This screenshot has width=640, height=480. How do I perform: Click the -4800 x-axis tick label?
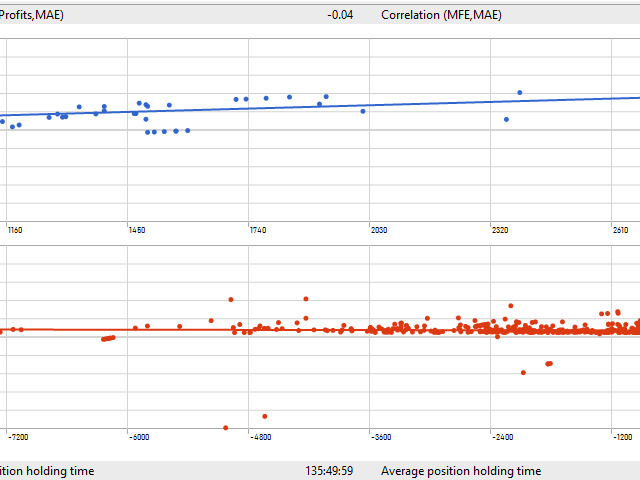259,437
